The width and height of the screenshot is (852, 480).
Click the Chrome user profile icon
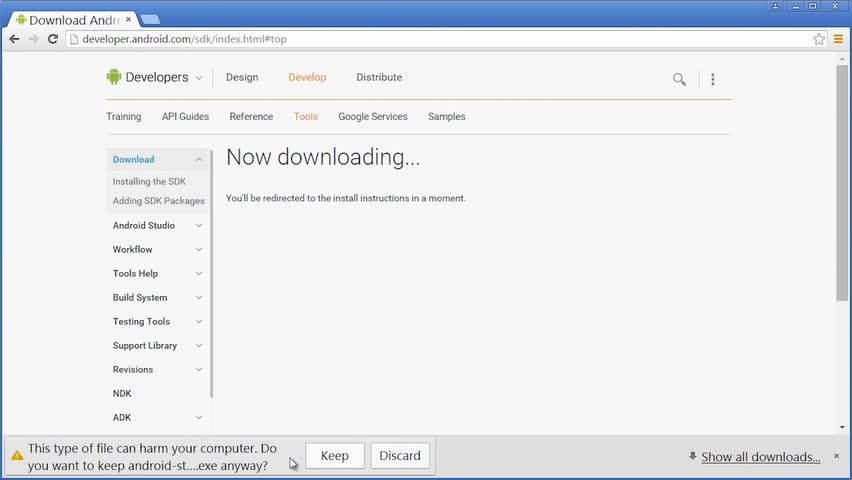click(x=775, y=7)
